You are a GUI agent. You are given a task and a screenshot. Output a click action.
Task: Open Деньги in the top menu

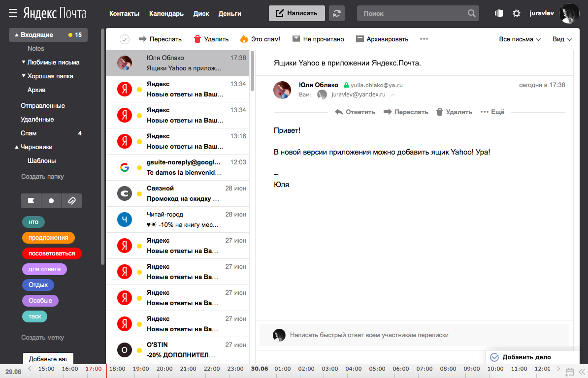[229, 13]
